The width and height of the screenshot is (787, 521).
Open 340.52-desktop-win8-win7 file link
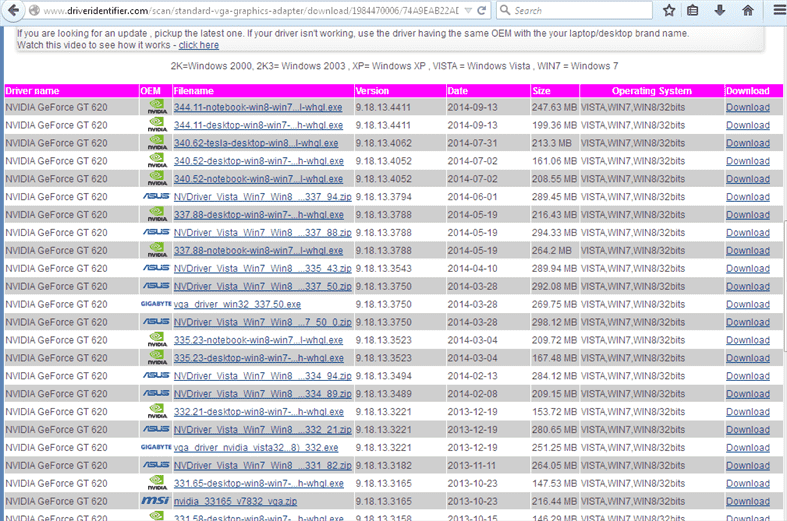tap(258, 161)
